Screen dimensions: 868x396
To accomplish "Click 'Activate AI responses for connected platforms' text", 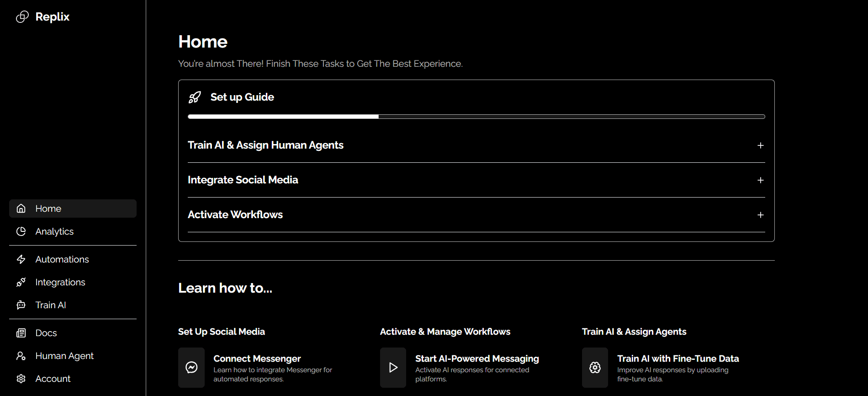I will click(x=472, y=375).
